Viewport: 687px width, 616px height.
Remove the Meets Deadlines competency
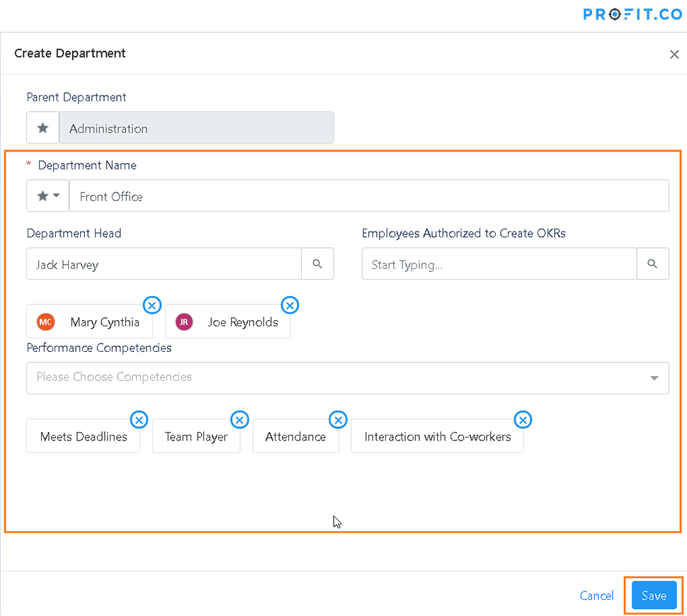pos(140,420)
